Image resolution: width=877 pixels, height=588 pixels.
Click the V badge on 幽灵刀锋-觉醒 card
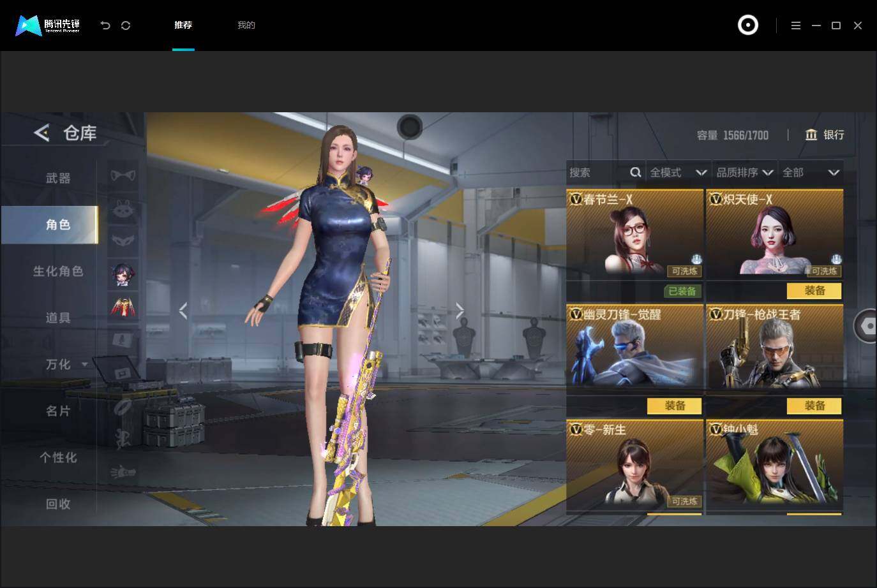pyautogui.click(x=576, y=314)
